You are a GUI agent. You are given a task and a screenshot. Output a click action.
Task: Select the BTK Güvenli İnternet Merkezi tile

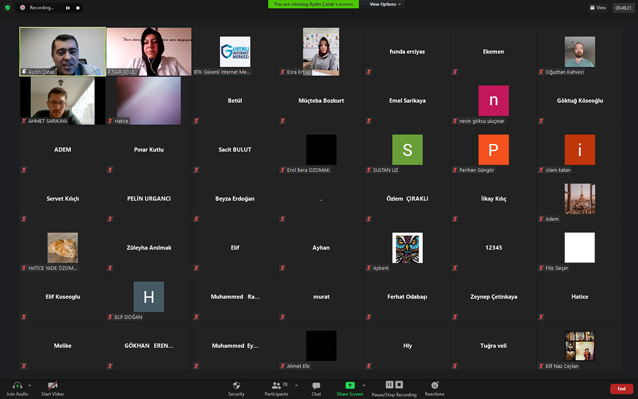(235, 52)
